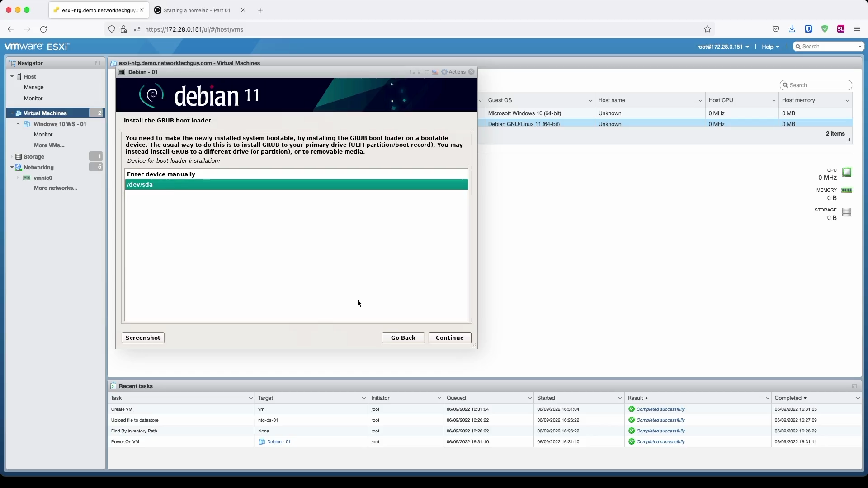The image size is (868, 488).
Task: Click the STORAGE disk icon
Action: click(847, 212)
